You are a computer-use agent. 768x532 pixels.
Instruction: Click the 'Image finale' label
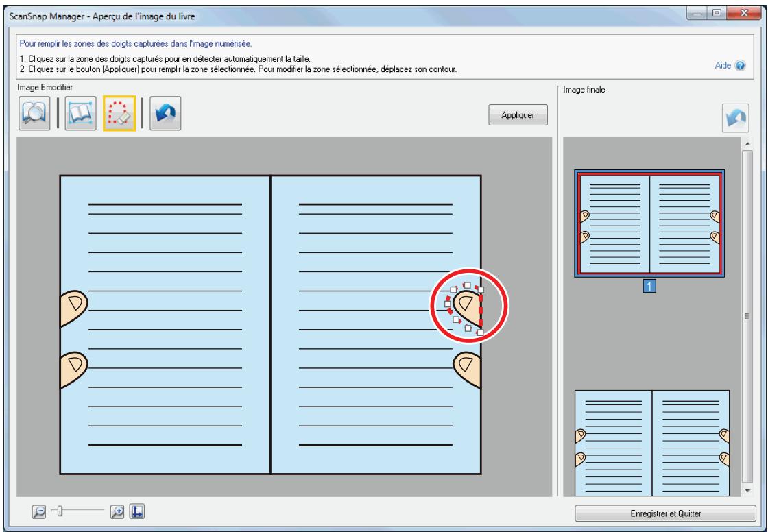click(x=584, y=90)
